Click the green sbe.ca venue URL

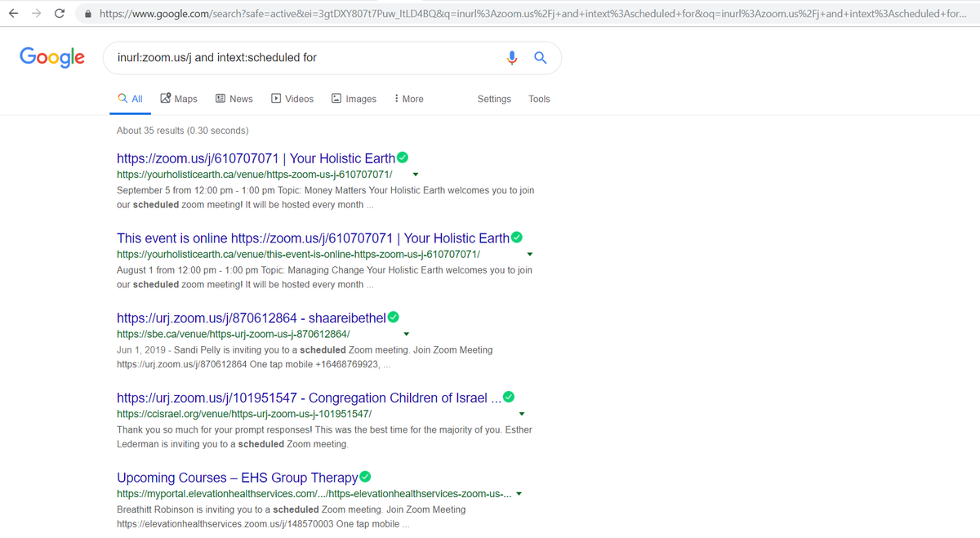[234, 334]
